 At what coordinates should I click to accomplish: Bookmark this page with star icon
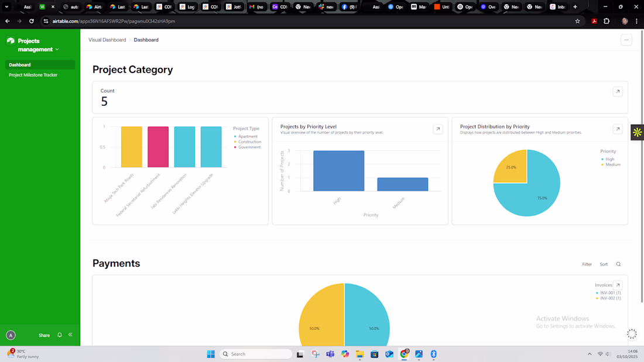tap(577, 21)
